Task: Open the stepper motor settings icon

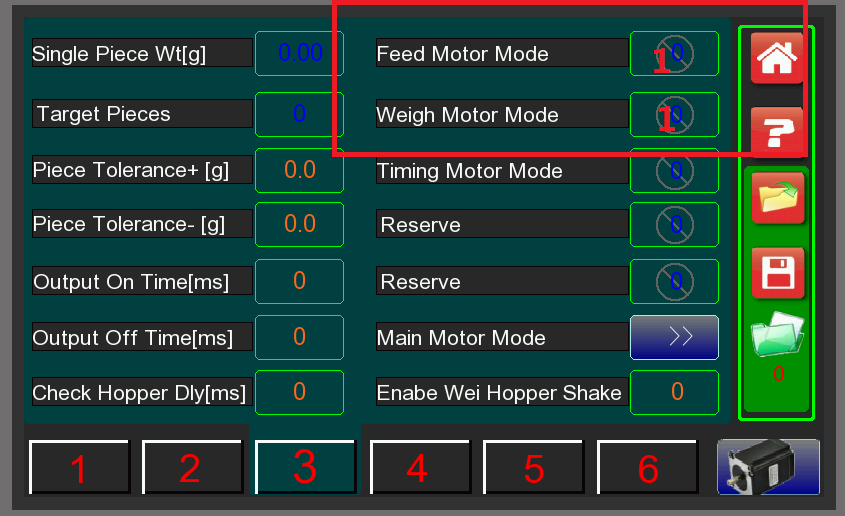Action: pyautogui.click(x=767, y=467)
